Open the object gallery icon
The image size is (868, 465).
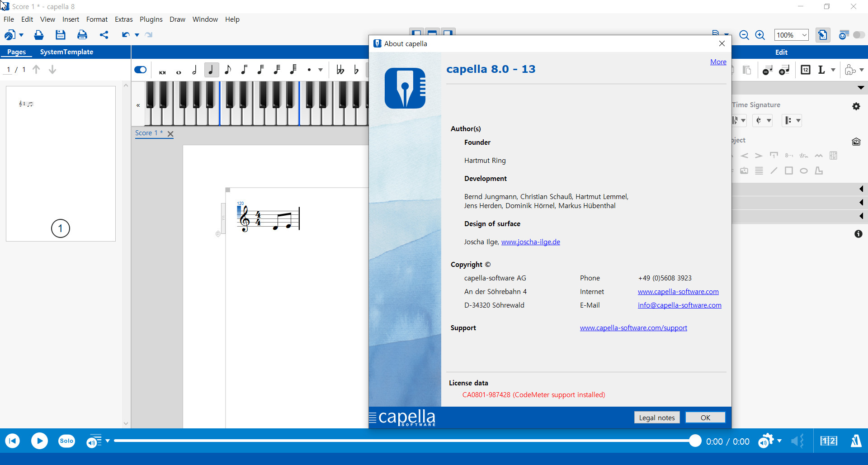point(856,142)
